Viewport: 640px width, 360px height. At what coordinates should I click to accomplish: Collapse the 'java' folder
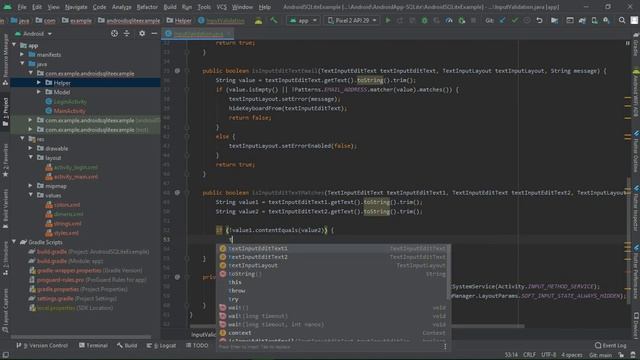pos(22,64)
